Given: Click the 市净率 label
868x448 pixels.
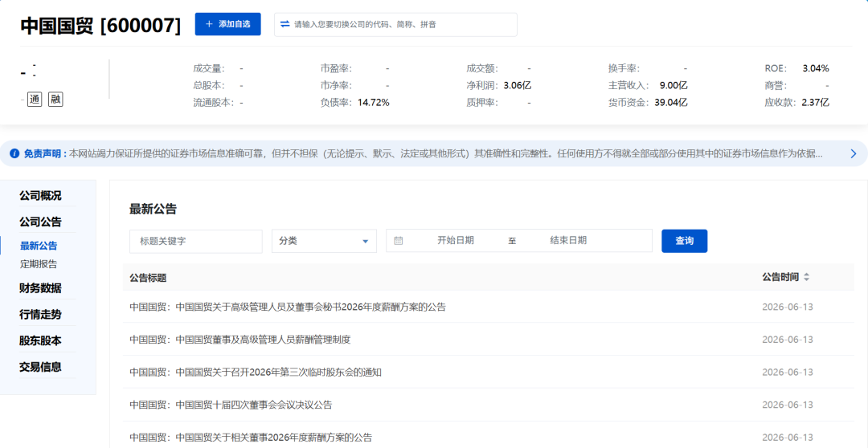Looking at the screenshot, I should (336, 86).
